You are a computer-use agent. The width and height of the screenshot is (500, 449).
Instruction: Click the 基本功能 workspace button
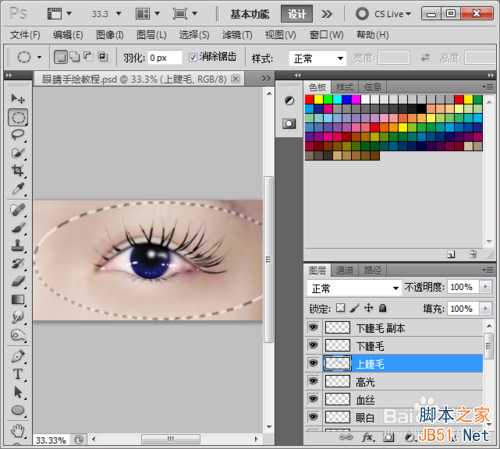click(250, 14)
